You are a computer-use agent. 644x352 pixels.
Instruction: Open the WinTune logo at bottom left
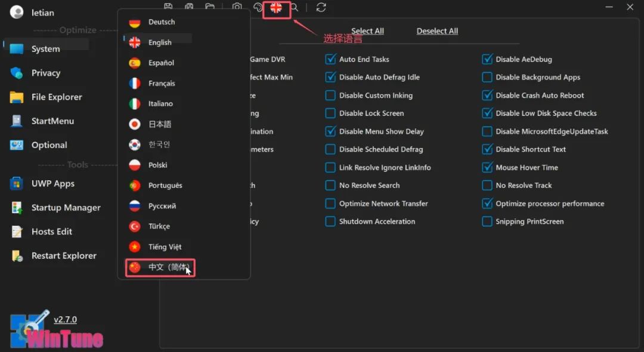tap(56, 331)
